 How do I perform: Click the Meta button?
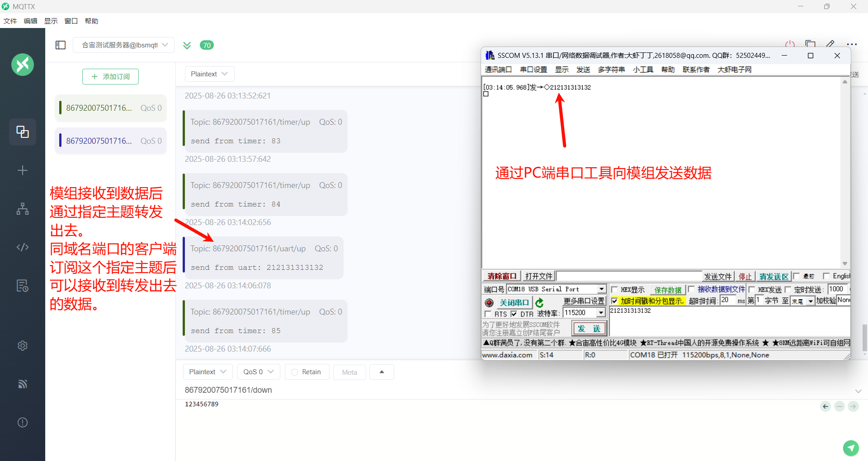(x=349, y=372)
